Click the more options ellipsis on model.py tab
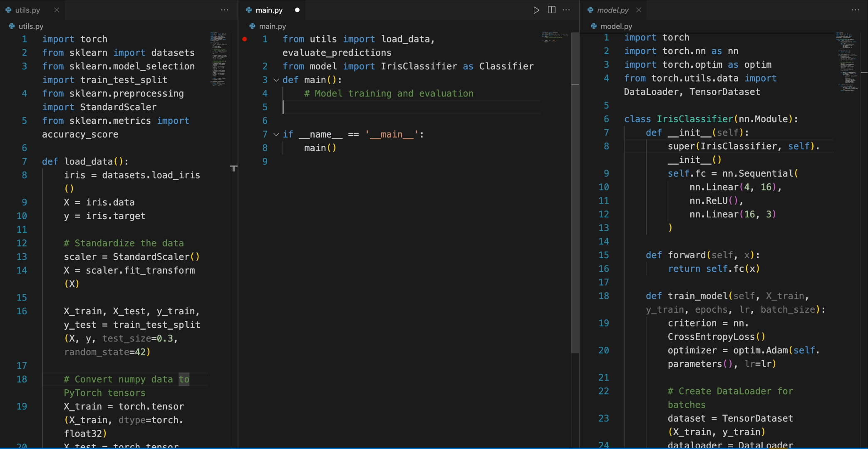The height and width of the screenshot is (449, 868). coord(856,10)
